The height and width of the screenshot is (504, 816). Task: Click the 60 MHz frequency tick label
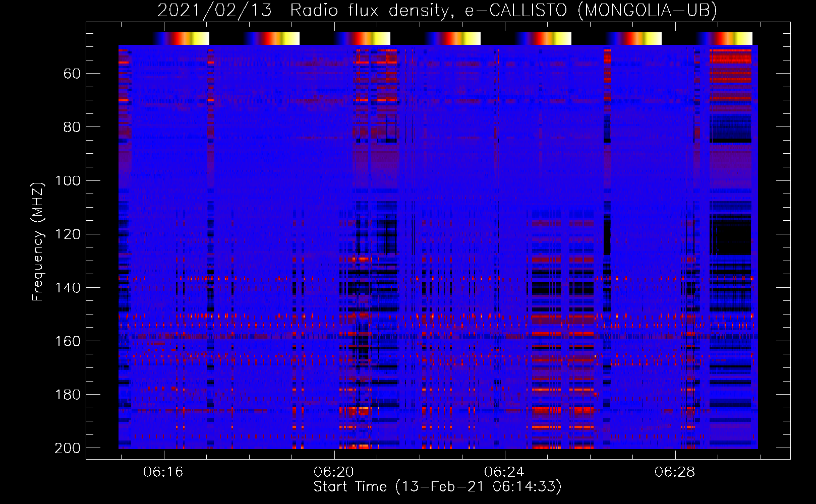pyautogui.click(x=72, y=74)
